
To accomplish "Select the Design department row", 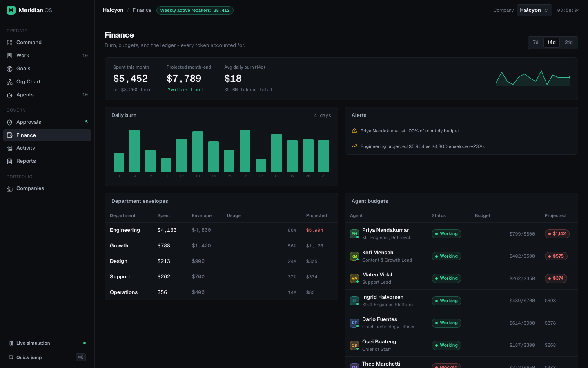I will [221, 262].
